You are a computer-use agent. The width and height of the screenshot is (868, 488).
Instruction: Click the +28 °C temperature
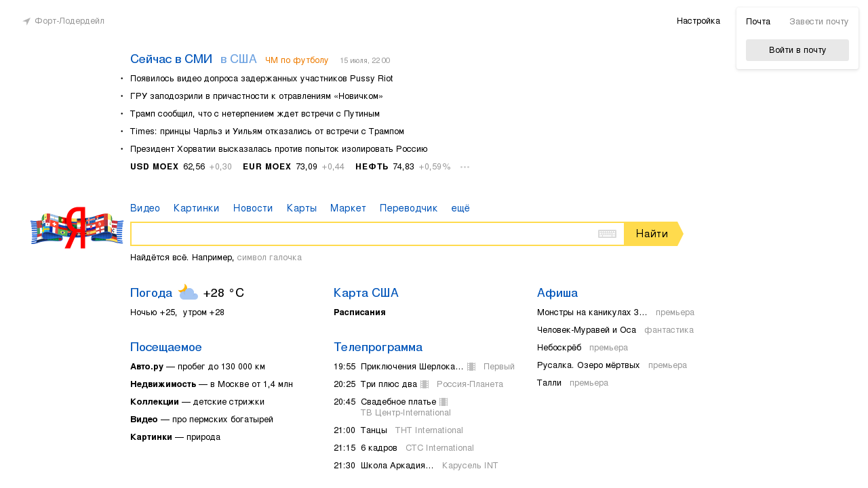[224, 293]
